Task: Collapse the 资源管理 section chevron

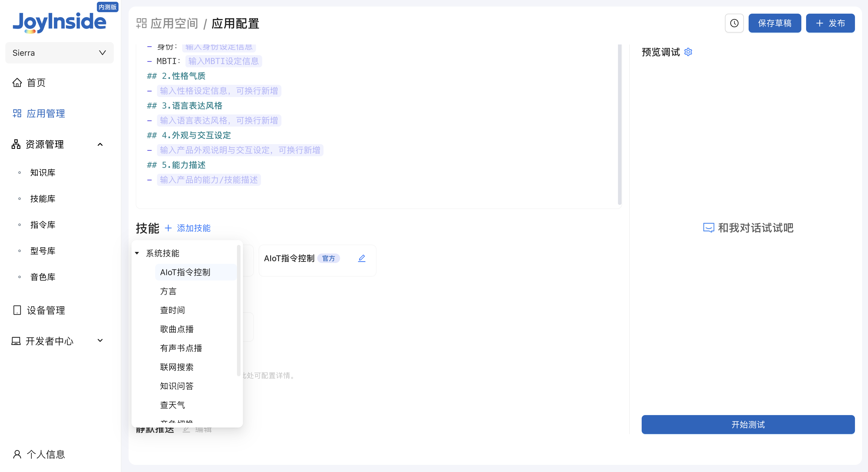Action: pos(100,144)
